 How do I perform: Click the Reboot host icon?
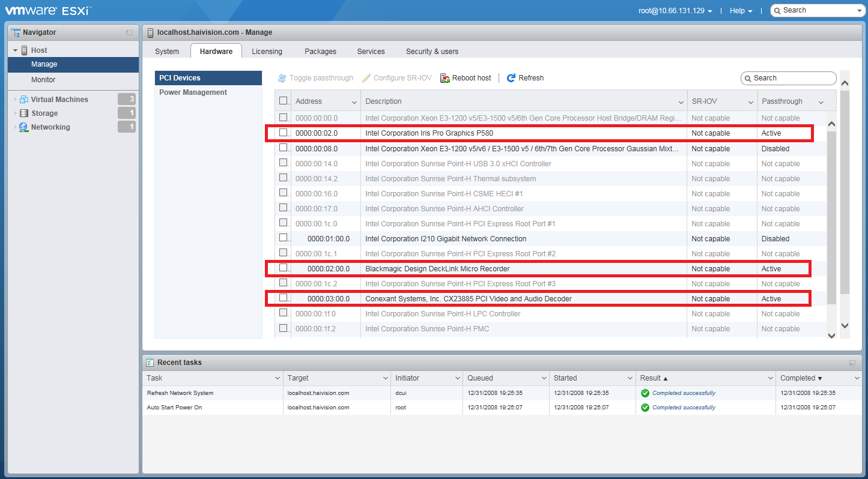pos(445,78)
